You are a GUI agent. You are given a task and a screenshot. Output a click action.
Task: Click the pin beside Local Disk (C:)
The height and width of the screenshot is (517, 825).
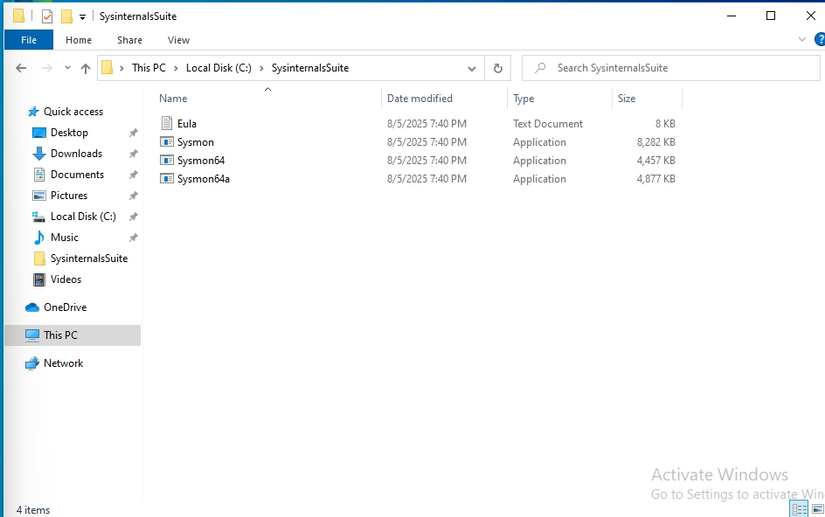click(133, 217)
